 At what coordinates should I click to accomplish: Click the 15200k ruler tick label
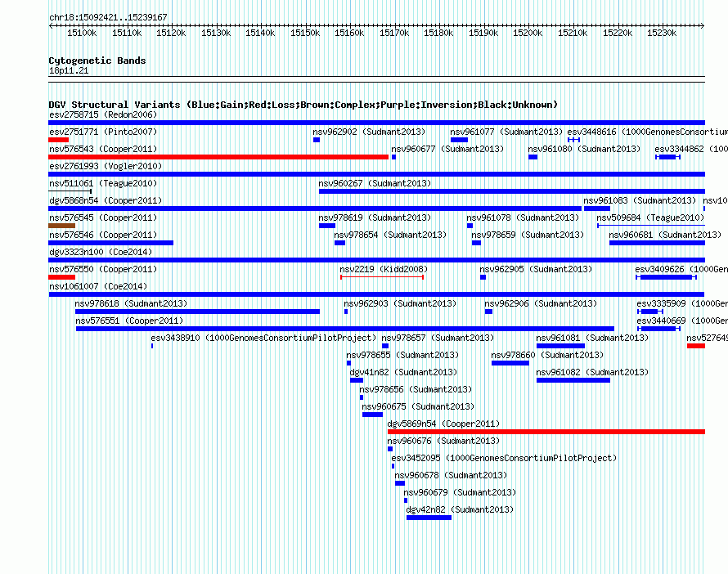(x=528, y=33)
